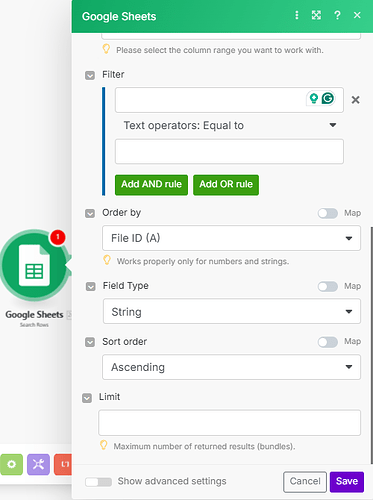Expand the Google Sheets panel to fullscreen
The height and width of the screenshot is (500, 373).
pyautogui.click(x=316, y=15)
